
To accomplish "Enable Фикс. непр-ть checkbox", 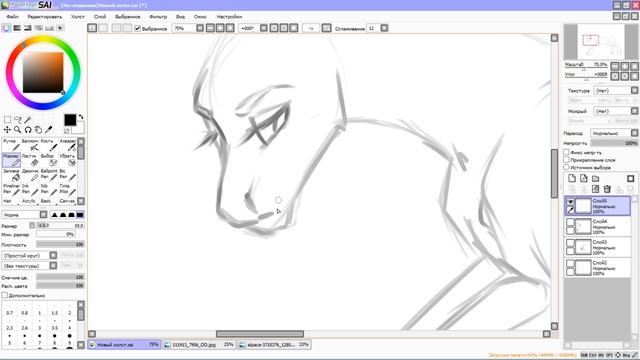I will coord(567,152).
